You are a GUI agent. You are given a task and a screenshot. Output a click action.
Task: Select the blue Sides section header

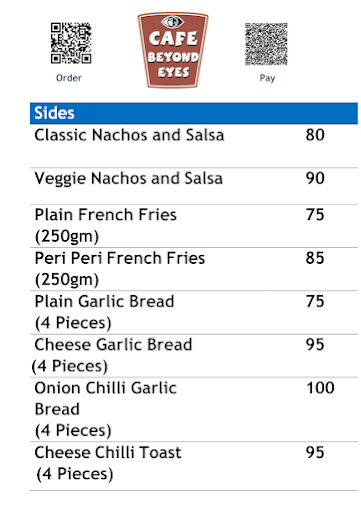(194, 113)
